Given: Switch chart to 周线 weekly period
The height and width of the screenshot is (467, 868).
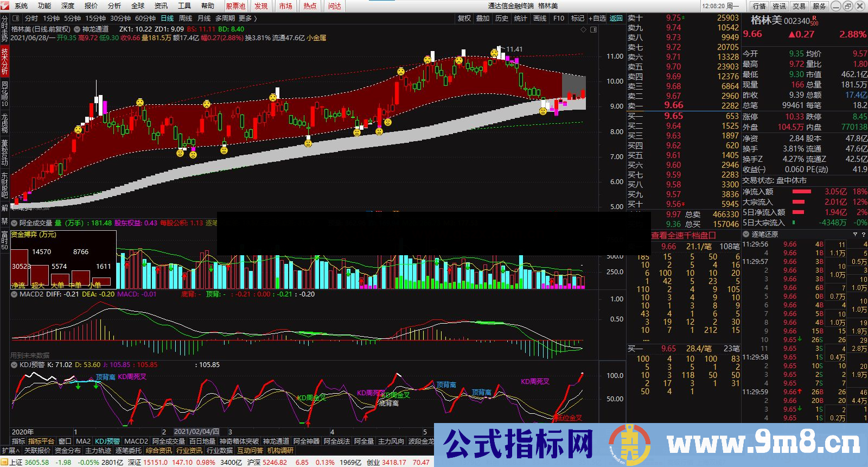Looking at the screenshot, I should (186, 18).
